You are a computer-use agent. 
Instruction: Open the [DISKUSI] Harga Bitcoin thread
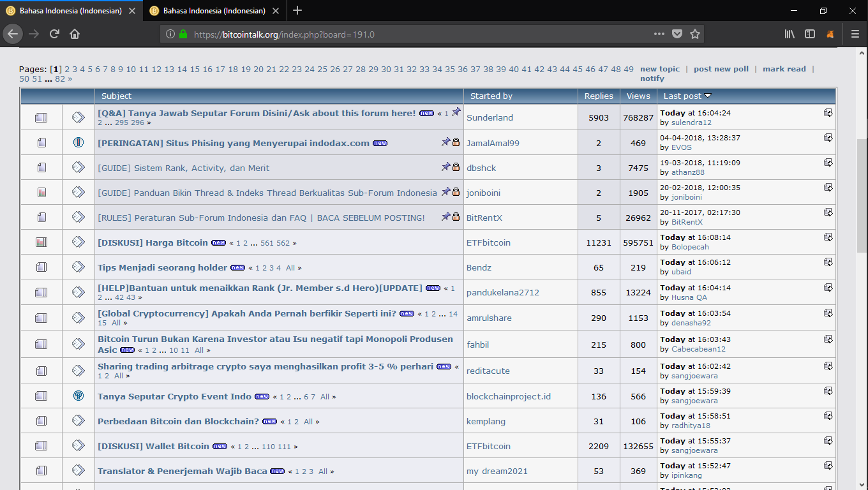click(153, 242)
